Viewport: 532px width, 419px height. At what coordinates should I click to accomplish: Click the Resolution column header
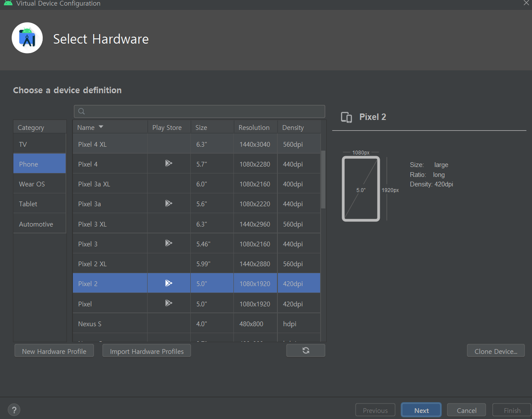coord(255,127)
